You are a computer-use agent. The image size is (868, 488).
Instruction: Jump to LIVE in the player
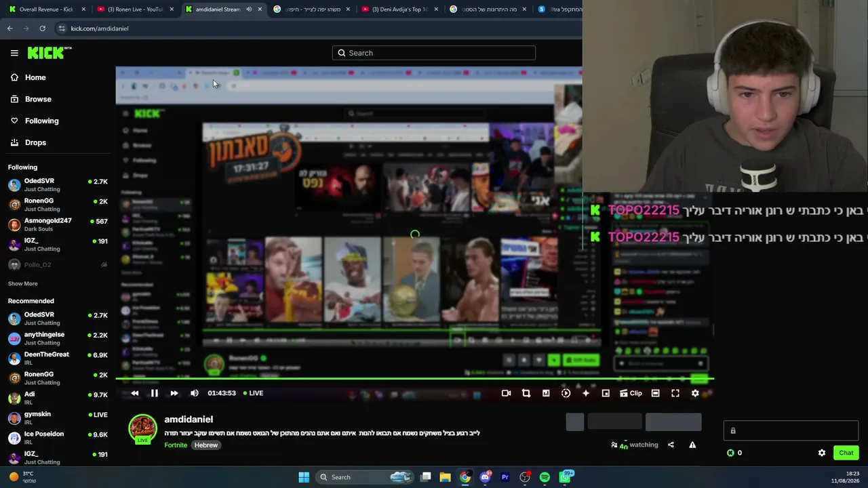click(x=253, y=393)
